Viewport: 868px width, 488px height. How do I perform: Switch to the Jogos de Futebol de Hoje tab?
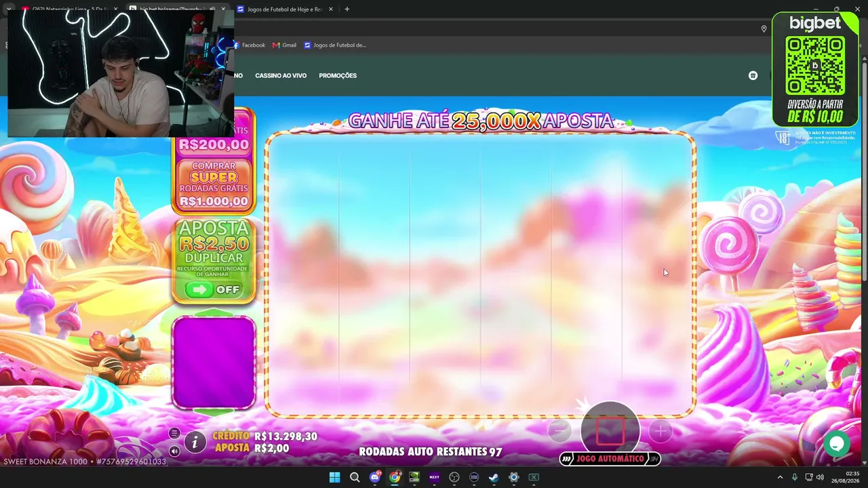283,9
